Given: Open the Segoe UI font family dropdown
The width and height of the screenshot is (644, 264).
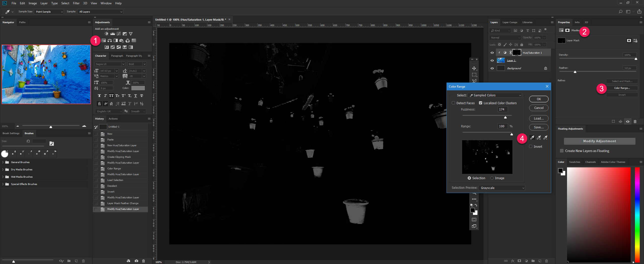Looking at the screenshot, I should point(110,64).
